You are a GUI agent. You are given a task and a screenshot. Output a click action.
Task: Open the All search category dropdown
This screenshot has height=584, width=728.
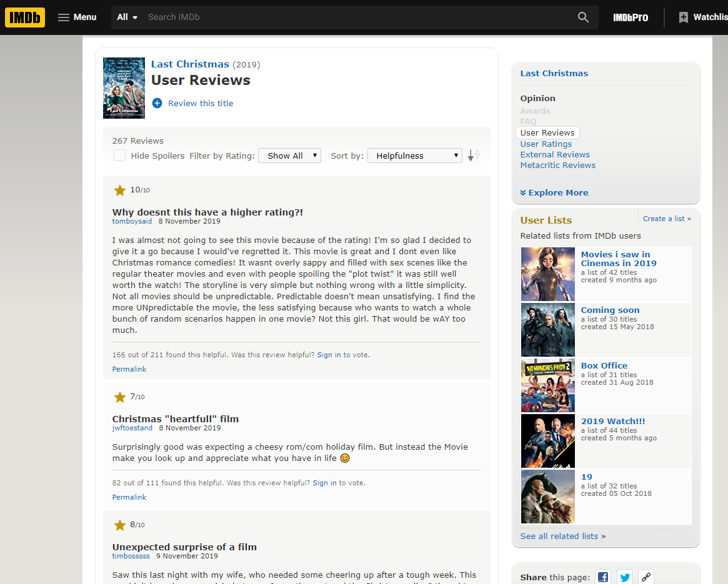point(127,17)
